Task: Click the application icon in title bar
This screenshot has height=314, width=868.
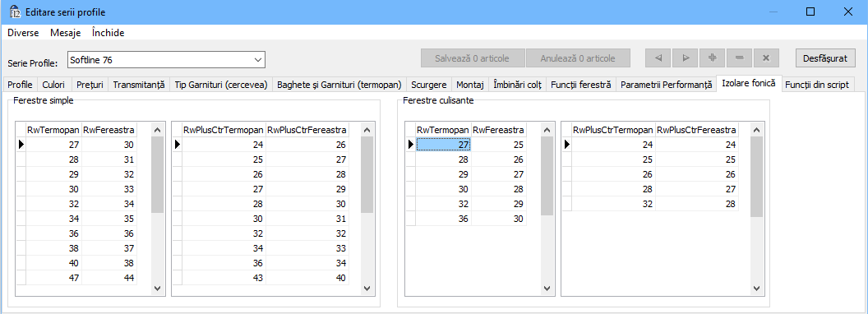Action: [x=16, y=12]
